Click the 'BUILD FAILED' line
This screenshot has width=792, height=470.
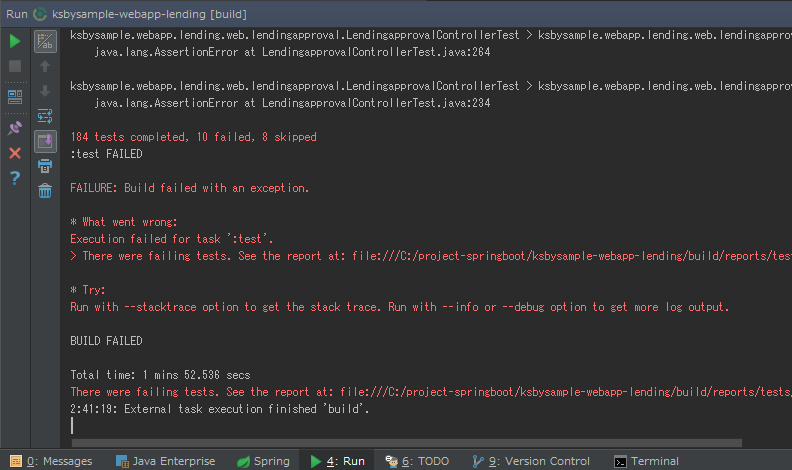tap(106, 341)
